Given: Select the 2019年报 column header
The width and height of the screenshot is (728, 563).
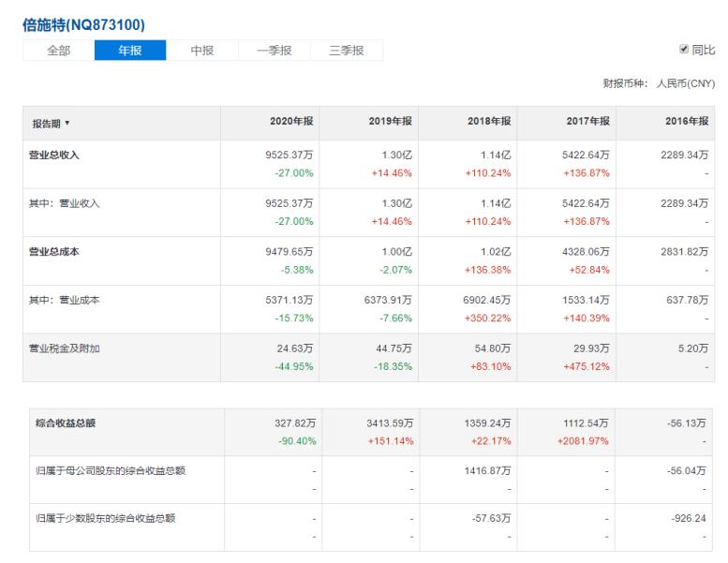Looking at the screenshot, I should pyautogui.click(x=391, y=121).
